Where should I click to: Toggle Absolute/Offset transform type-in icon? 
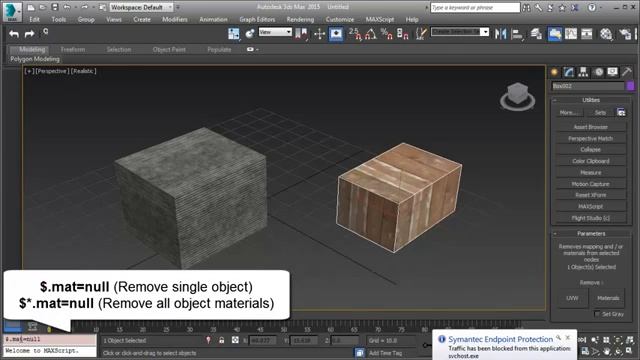point(235,340)
